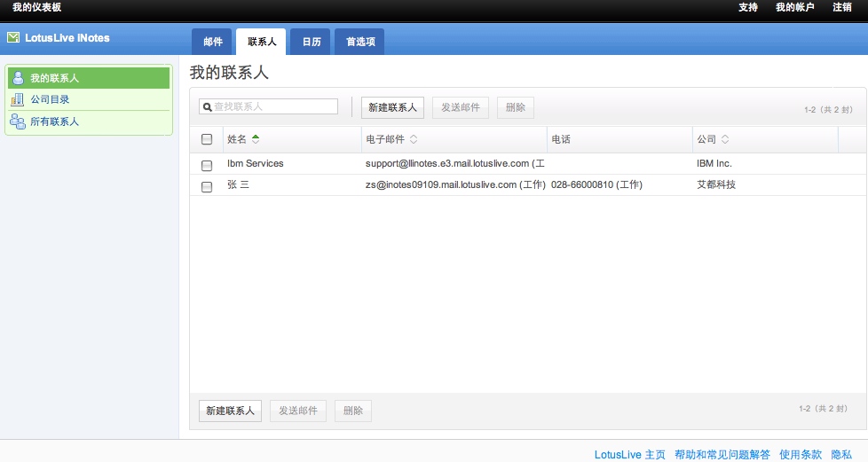The width and height of the screenshot is (868, 462).
Task: Go to the 首选项 tab
Action: point(359,42)
